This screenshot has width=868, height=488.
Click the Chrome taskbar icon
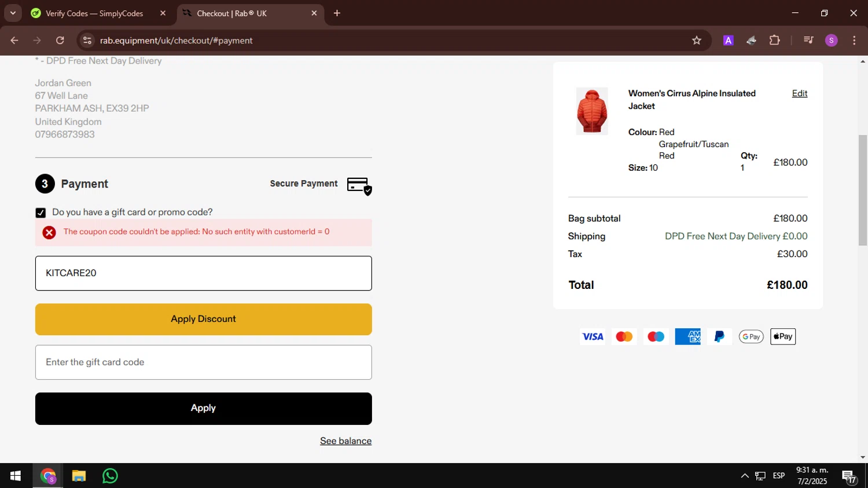click(48, 476)
